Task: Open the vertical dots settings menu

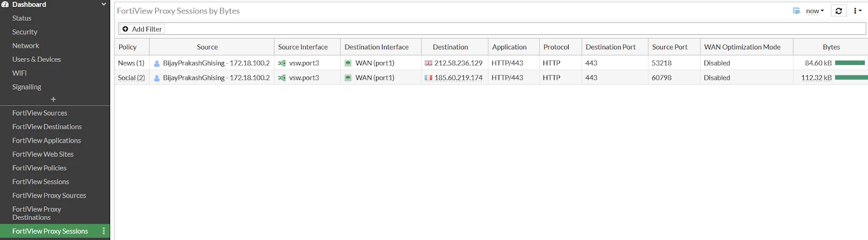Action: pos(858,11)
